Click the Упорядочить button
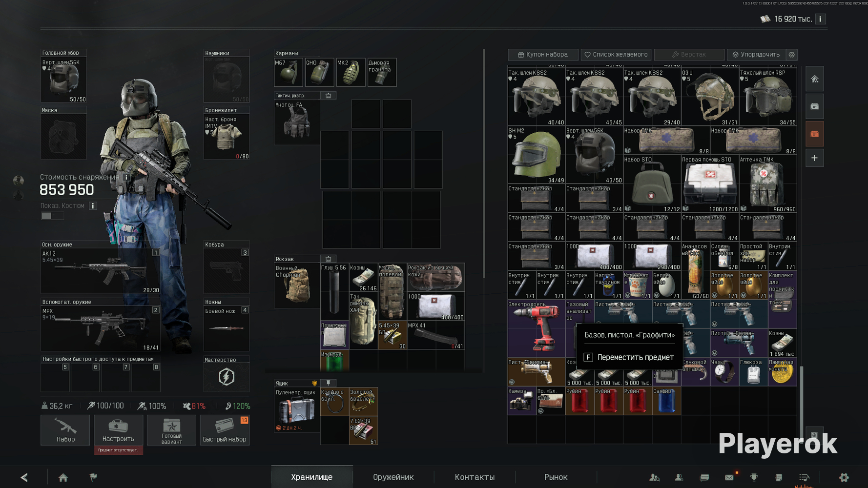This screenshot has width=868, height=488. (x=757, y=55)
